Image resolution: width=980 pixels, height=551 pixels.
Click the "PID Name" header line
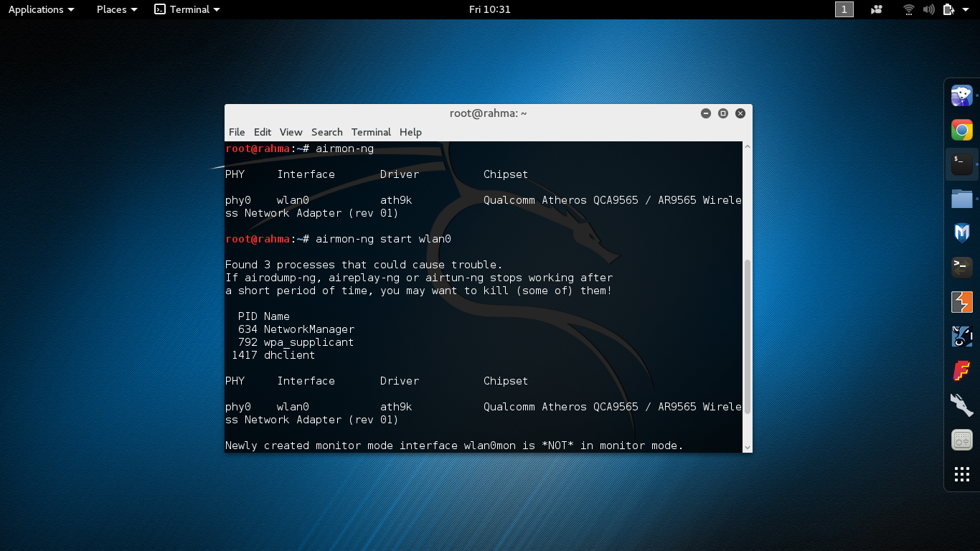pos(264,316)
